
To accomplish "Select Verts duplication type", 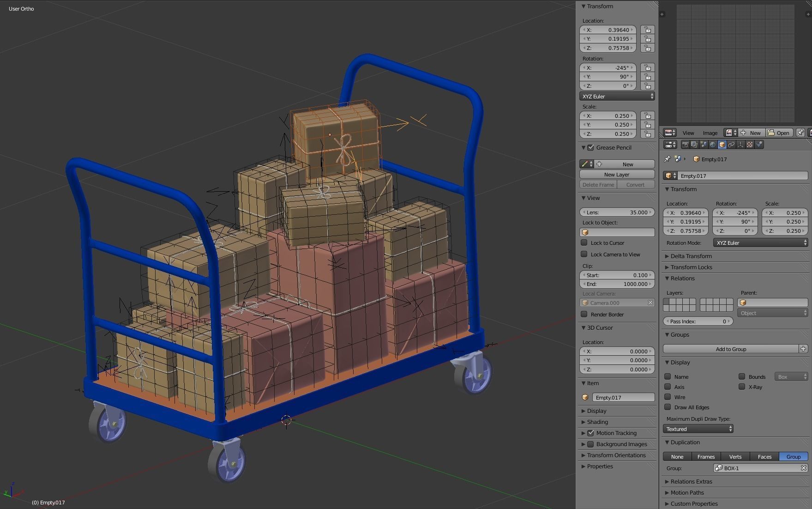I will (x=735, y=456).
